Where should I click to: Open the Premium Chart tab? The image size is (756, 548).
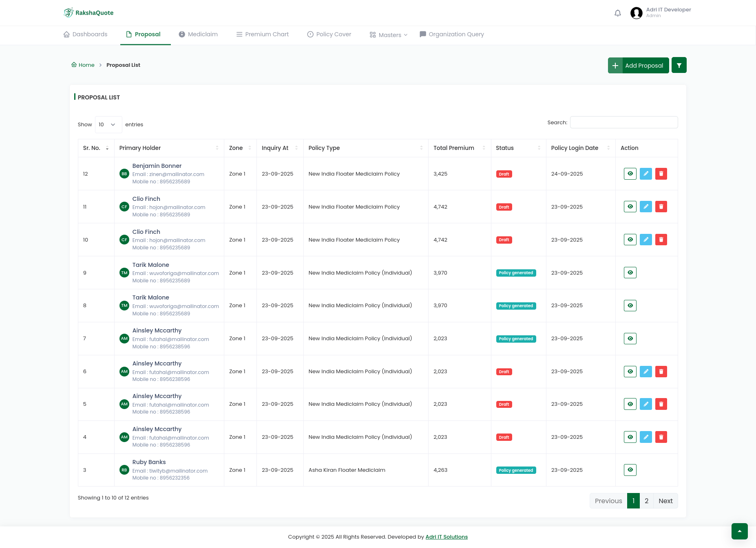tap(263, 34)
